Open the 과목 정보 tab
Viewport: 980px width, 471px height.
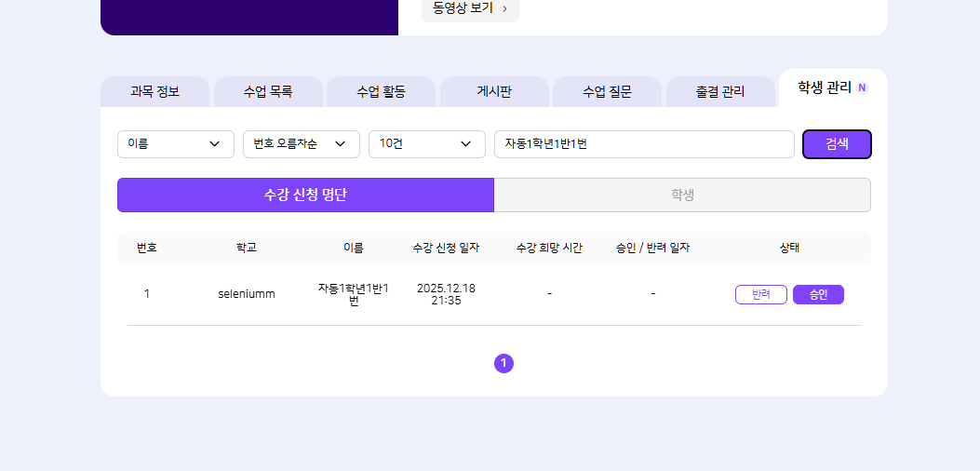155,92
